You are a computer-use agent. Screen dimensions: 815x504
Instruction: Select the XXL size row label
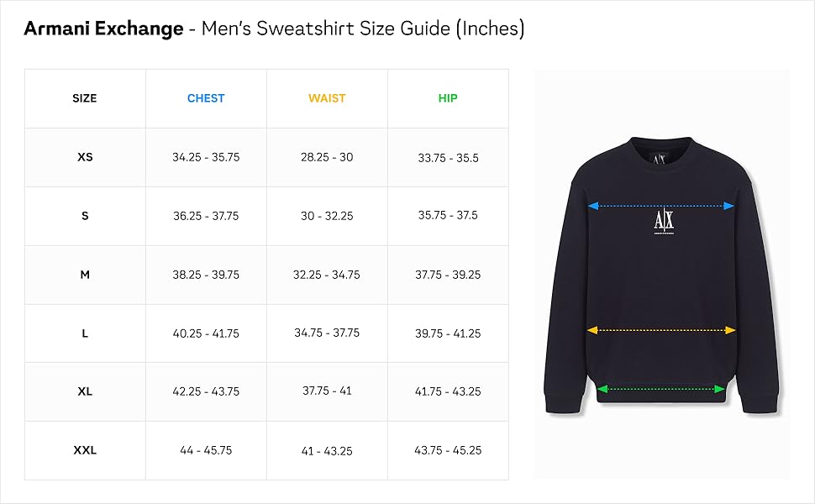[x=85, y=450]
